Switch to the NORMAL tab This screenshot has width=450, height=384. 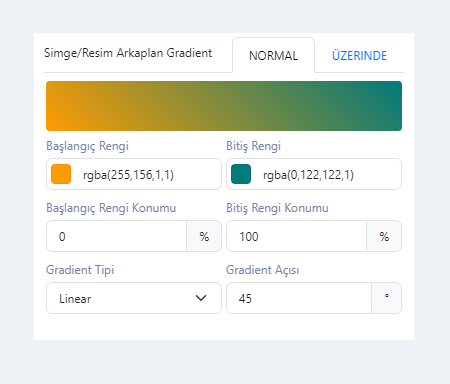(273, 55)
